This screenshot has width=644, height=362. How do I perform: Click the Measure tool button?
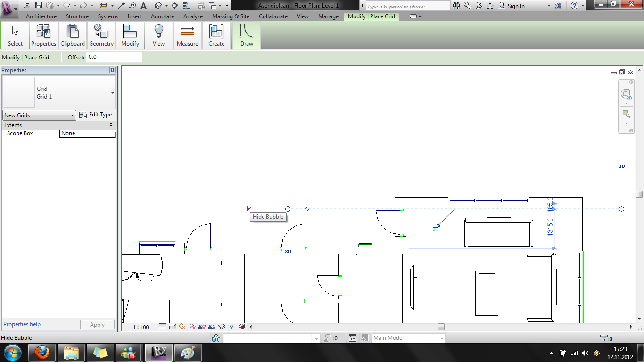pos(187,35)
